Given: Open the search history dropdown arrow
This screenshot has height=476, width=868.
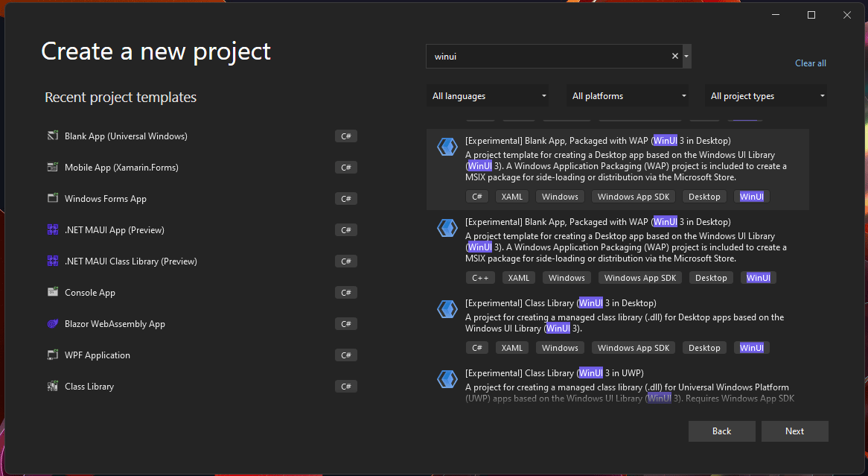Looking at the screenshot, I should [686, 56].
